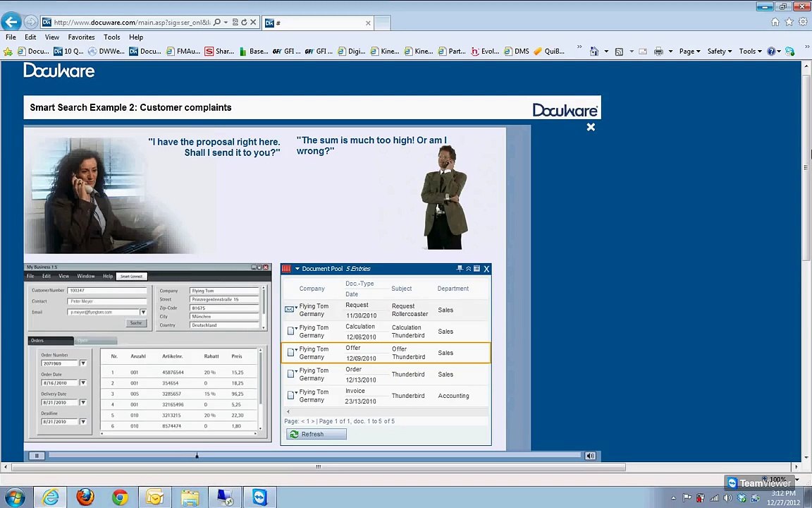
Task: Click the Refresh button in Document Pool
Action: click(x=316, y=434)
